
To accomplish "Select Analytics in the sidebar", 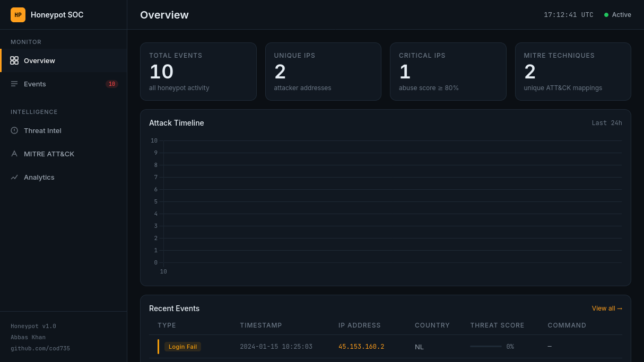I will tap(39, 177).
